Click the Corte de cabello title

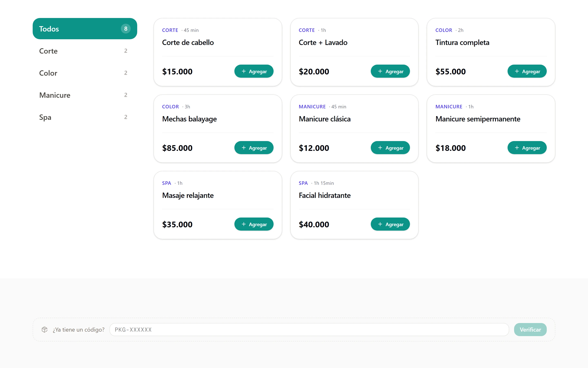click(188, 42)
